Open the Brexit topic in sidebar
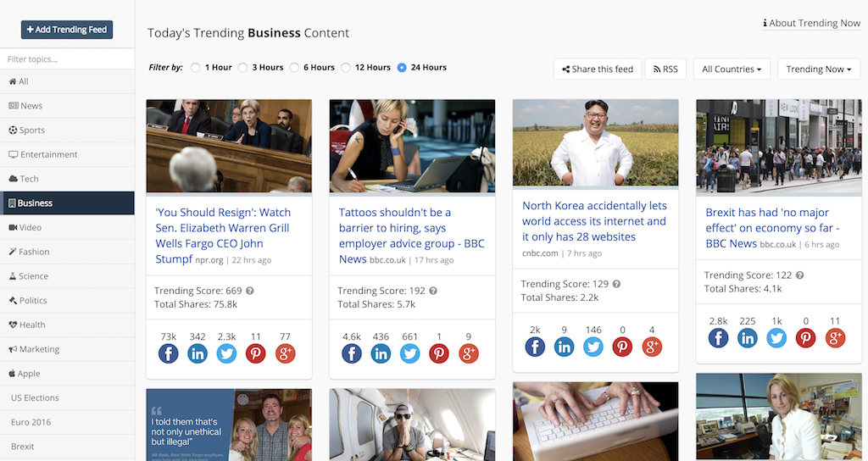Image resolution: width=868 pixels, height=461 pixels. click(x=67, y=447)
